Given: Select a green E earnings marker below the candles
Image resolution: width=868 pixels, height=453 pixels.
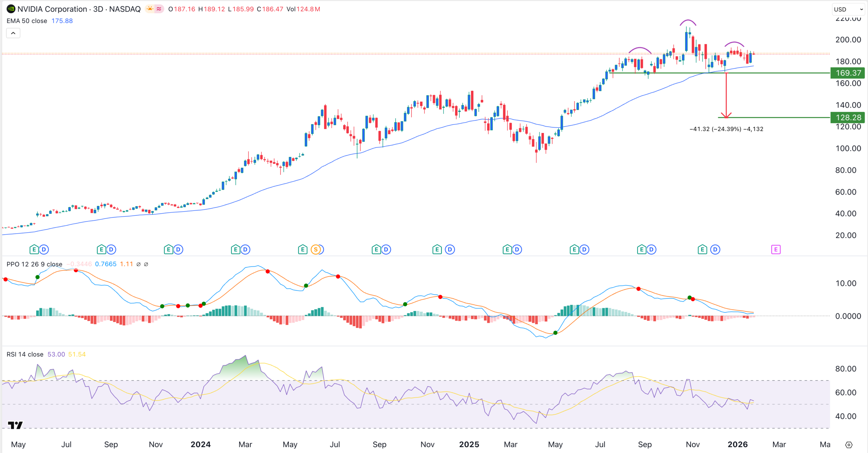Looking at the screenshot, I should point(34,249).
